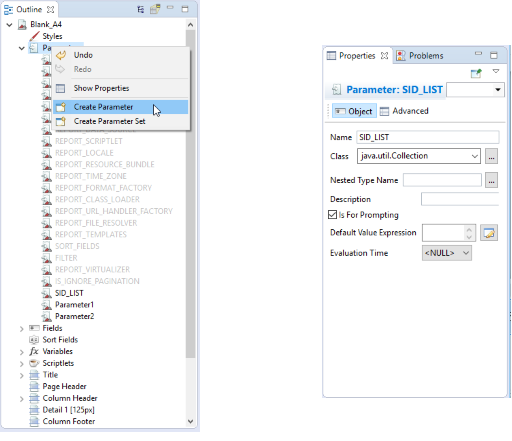
Task: Click the Styles icon in the Outline tree
Action: [x=34, y=36]
